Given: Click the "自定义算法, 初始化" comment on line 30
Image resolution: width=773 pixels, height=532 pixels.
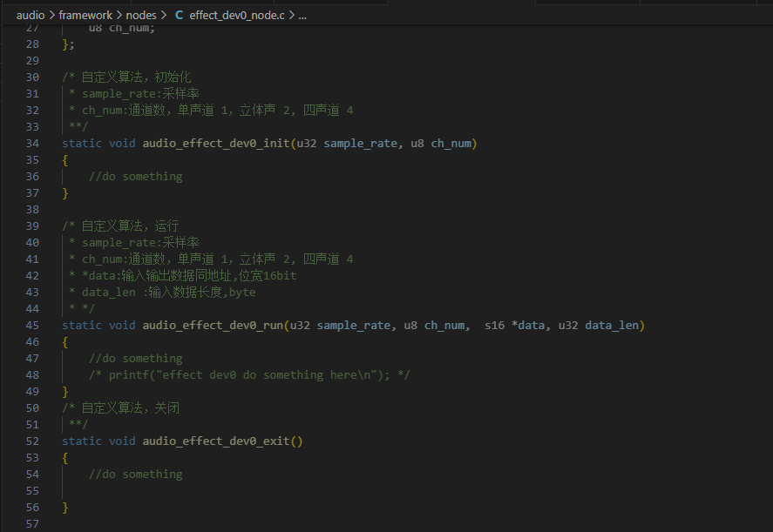Looking at the screenshot, I should click(x=126, y=77).
